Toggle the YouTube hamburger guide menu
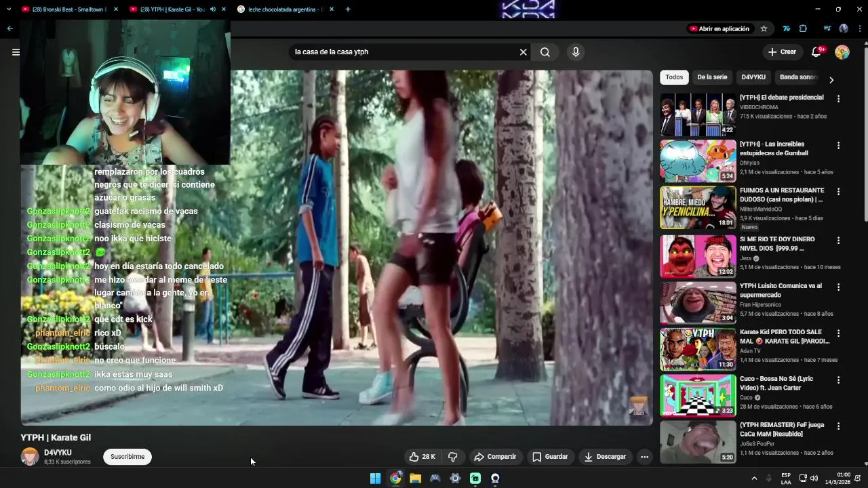 coord(16,52)
